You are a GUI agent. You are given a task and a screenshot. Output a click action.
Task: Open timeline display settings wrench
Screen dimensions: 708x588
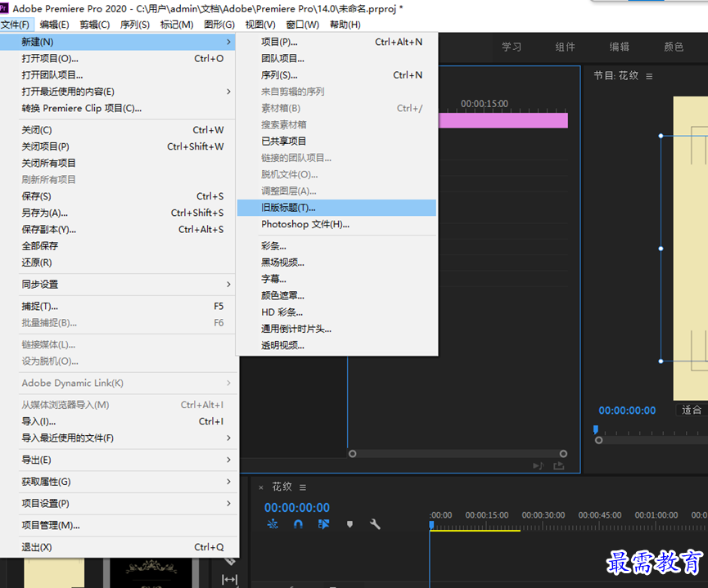pos(375,524)
